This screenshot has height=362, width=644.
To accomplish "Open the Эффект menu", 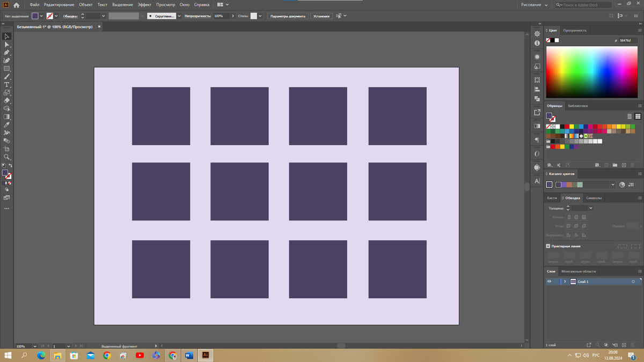I will (x=144, y=5).
